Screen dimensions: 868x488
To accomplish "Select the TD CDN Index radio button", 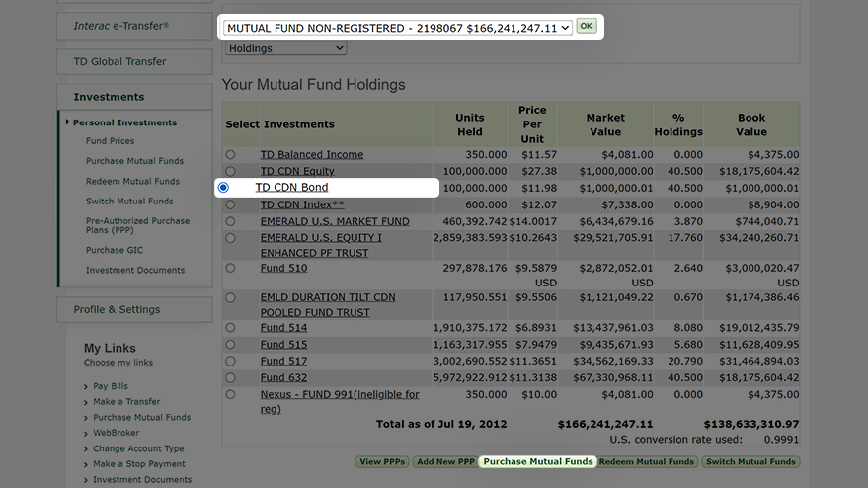I will tap(230, 204).
